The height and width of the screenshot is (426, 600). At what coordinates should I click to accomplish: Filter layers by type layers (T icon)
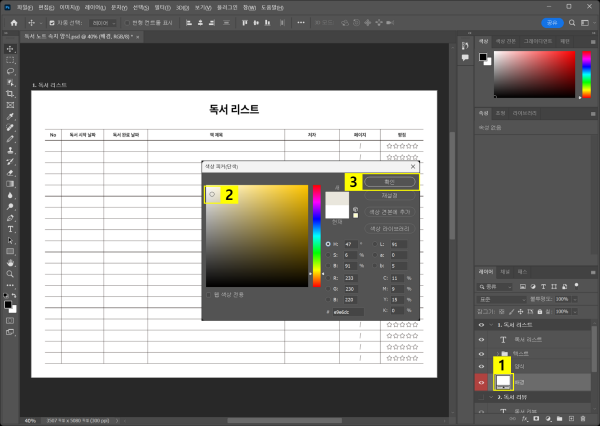543,286
